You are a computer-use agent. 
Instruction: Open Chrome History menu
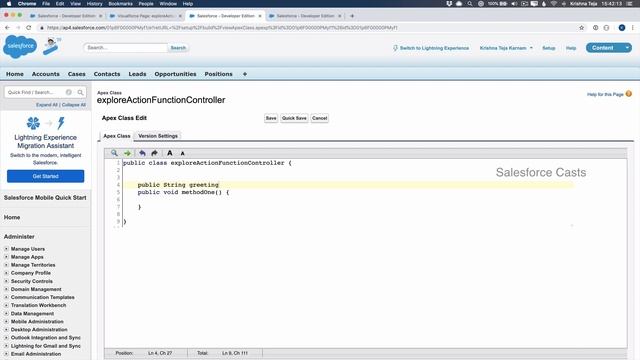pos(94,4)
